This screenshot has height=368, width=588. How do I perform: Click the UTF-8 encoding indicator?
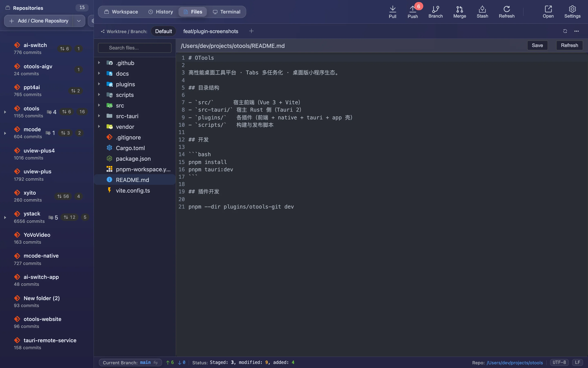point(559,362)
